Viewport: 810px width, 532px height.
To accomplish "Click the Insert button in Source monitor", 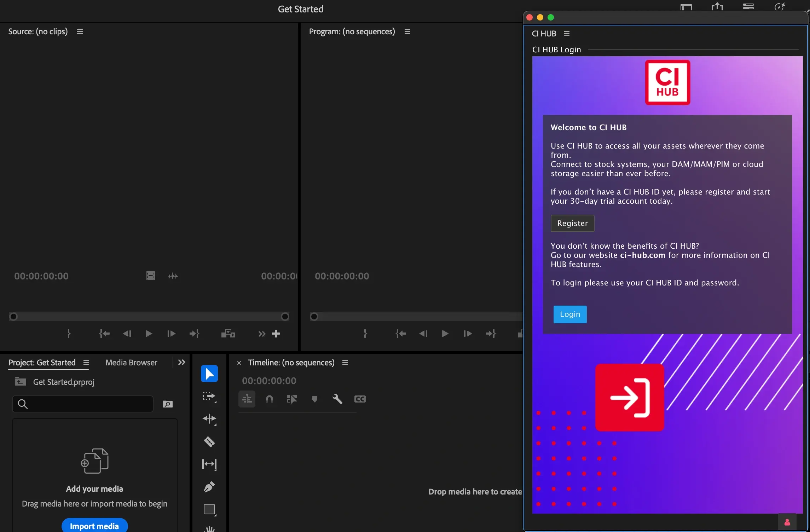I will pyautogui.click(x=228, y=334).
